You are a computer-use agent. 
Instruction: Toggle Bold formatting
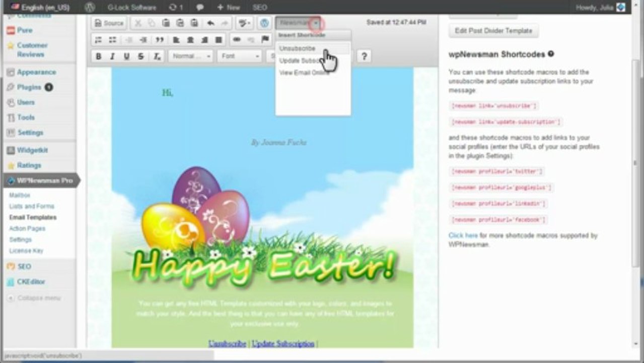(99, 56)
